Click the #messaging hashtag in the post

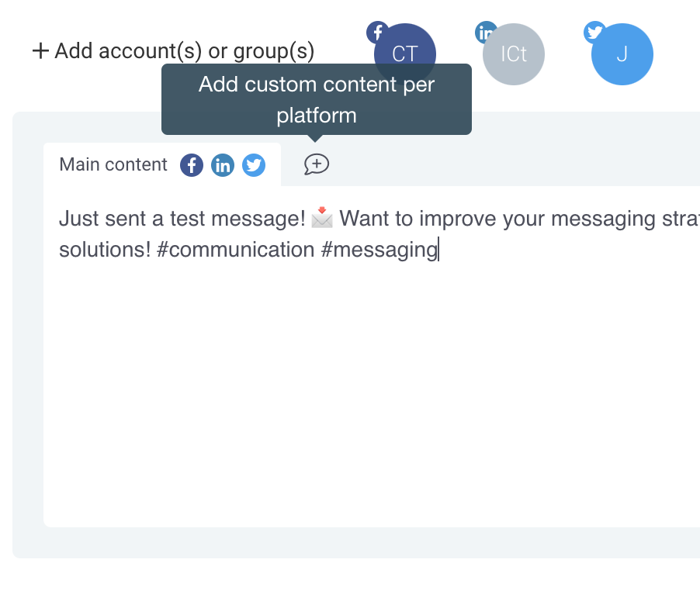pos(379,250)
